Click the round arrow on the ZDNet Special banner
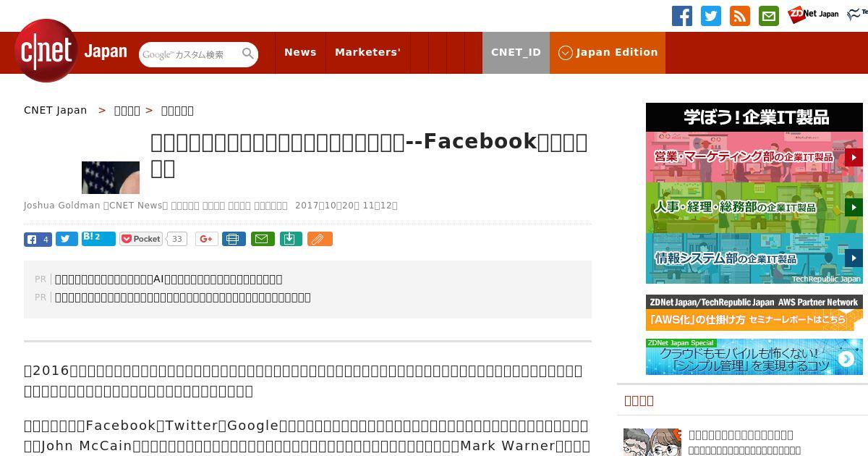 coord(846,358)
